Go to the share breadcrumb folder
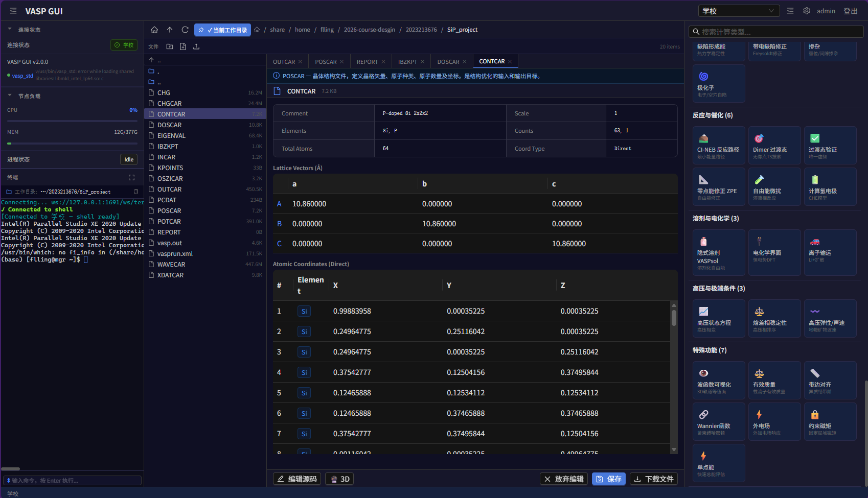 278,30
